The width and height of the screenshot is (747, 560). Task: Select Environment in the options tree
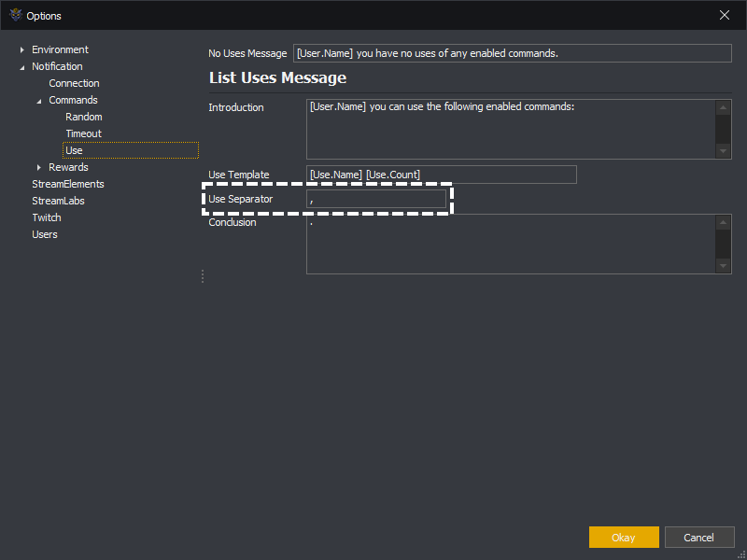pos(60,49)
